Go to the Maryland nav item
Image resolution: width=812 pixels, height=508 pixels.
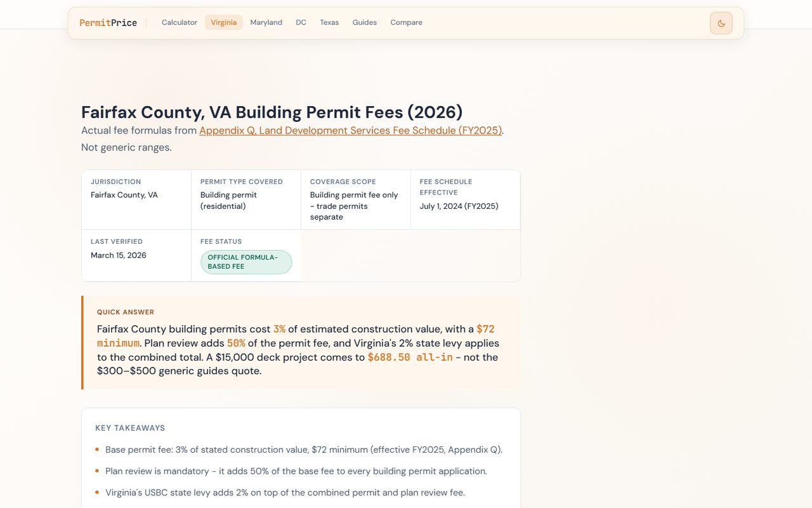tap(266, 22)
